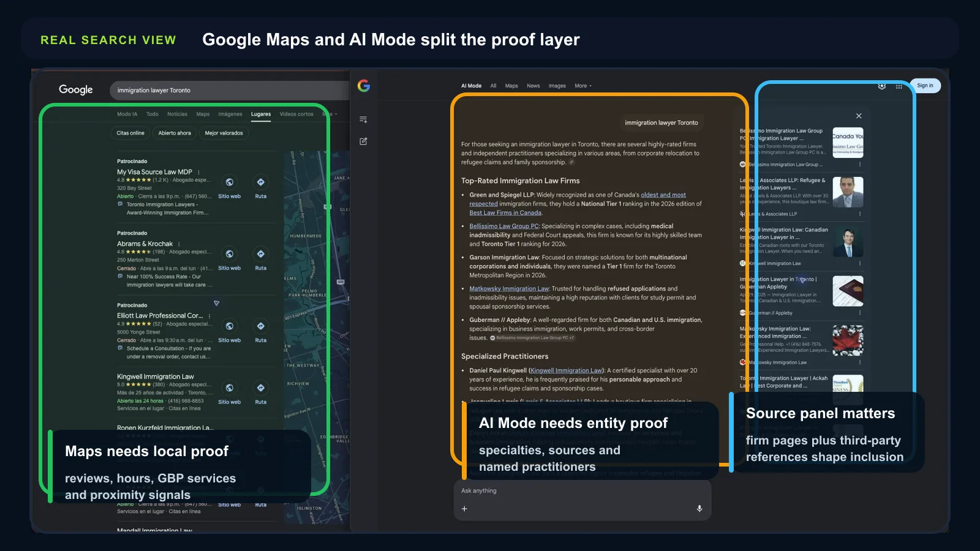The height and width of the screenshot is (551, 980).
Task: Click the Bellissimo Immigration Group PC +7 source chip
Action: pos(532,338)
